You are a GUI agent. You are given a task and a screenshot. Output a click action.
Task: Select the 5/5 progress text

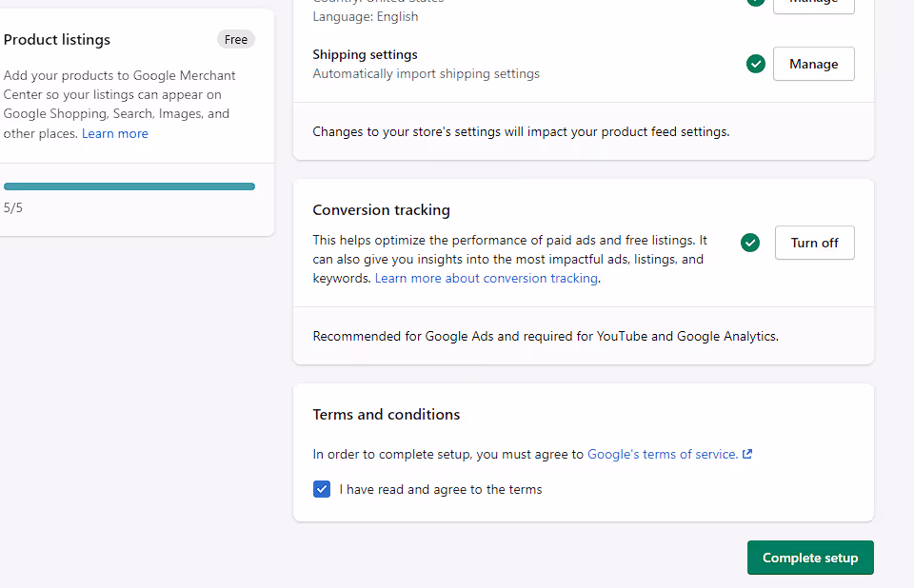pos(12,207)
